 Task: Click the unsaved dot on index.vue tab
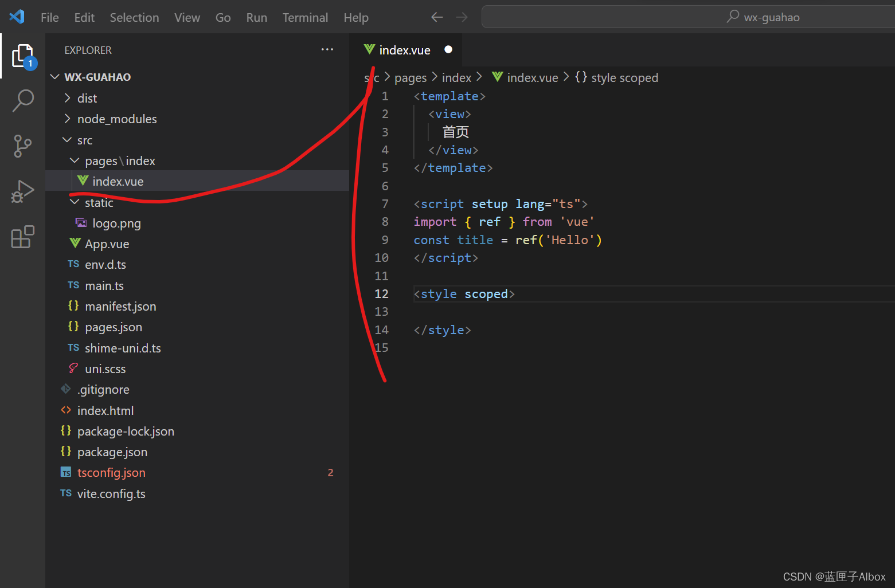coord(448,50)
